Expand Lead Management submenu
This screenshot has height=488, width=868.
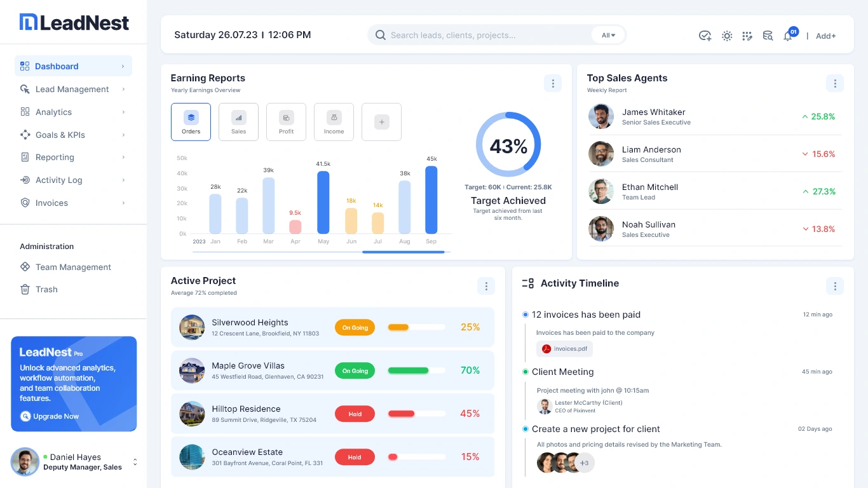pyautogui.click(x=123, y=89)
